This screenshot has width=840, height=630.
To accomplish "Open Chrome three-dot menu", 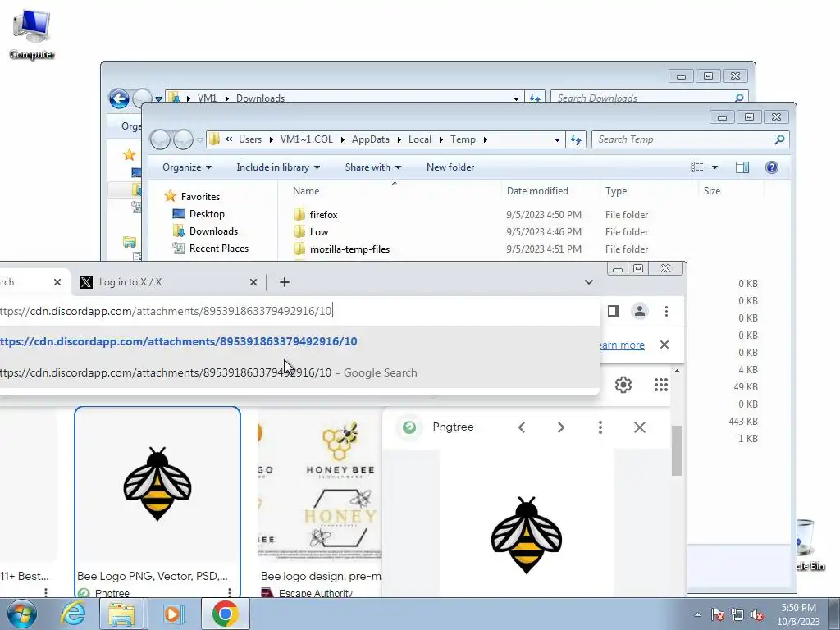I will [666, 311].
